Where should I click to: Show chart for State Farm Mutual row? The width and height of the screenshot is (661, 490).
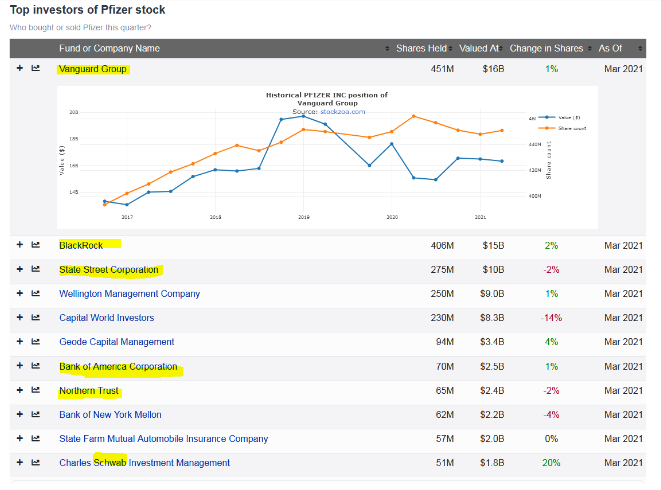point(35,438)
